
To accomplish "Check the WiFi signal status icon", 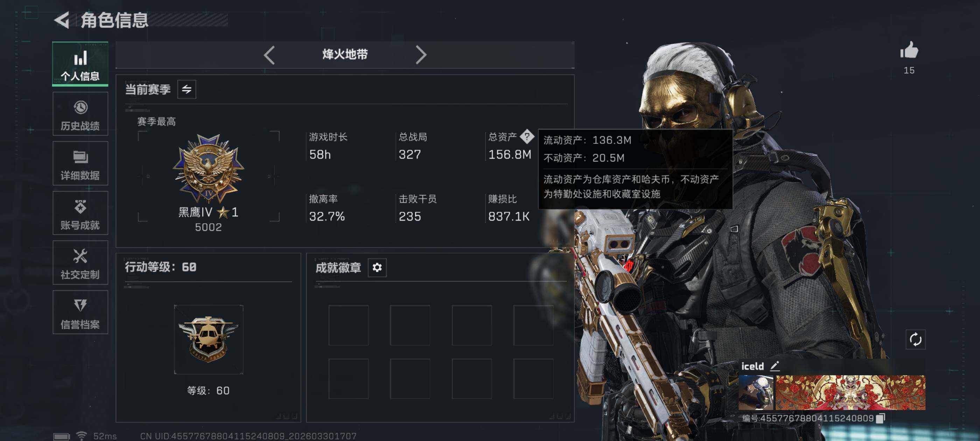I will tap(81, 436).
